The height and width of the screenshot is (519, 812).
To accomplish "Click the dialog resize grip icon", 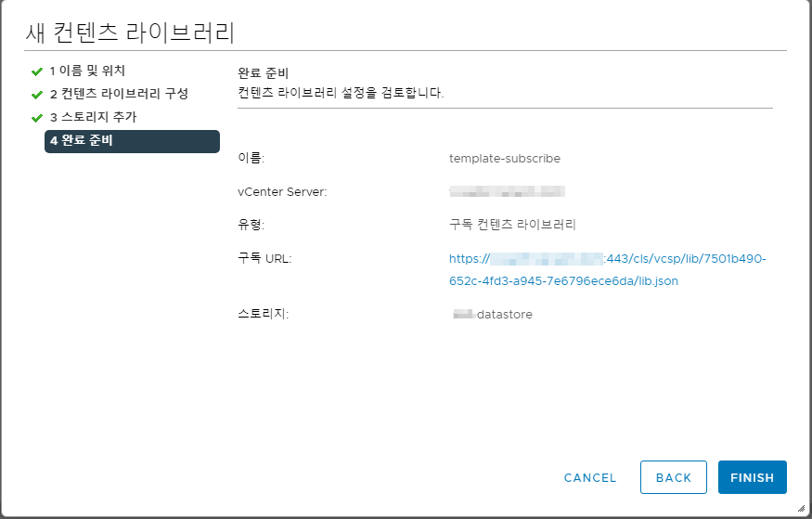I will pyautogui.click(x=801, y=508).
